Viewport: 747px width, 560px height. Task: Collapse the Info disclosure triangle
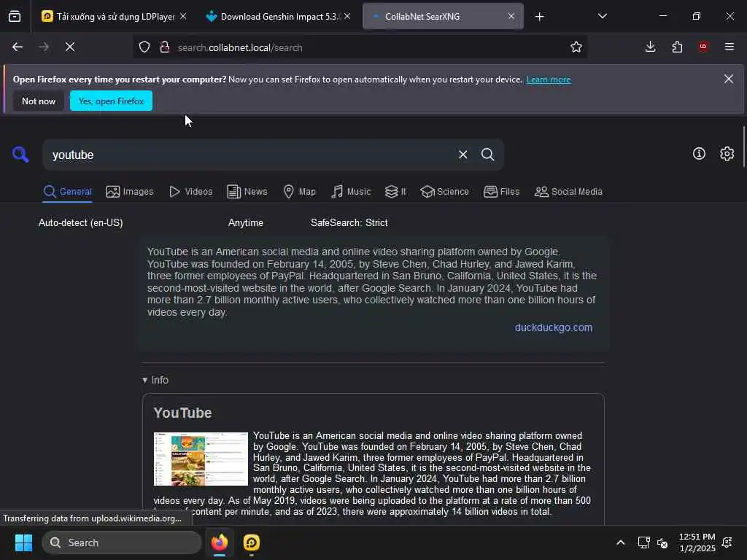[x=145, y=380]
